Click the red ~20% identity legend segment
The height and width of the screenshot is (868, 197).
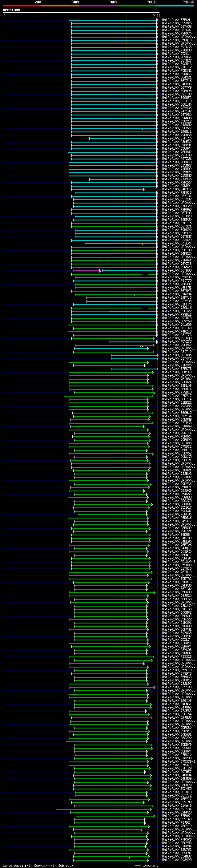22,6
